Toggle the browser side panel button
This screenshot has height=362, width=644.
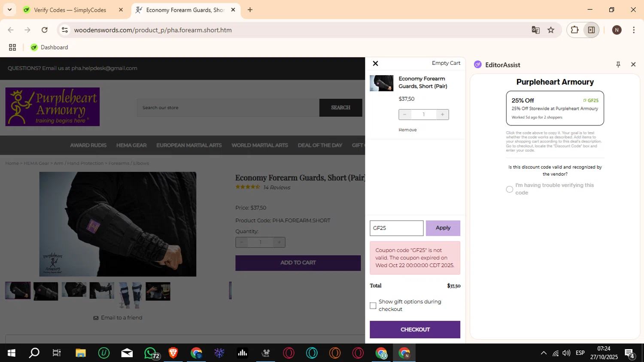(x=591, y=30)
